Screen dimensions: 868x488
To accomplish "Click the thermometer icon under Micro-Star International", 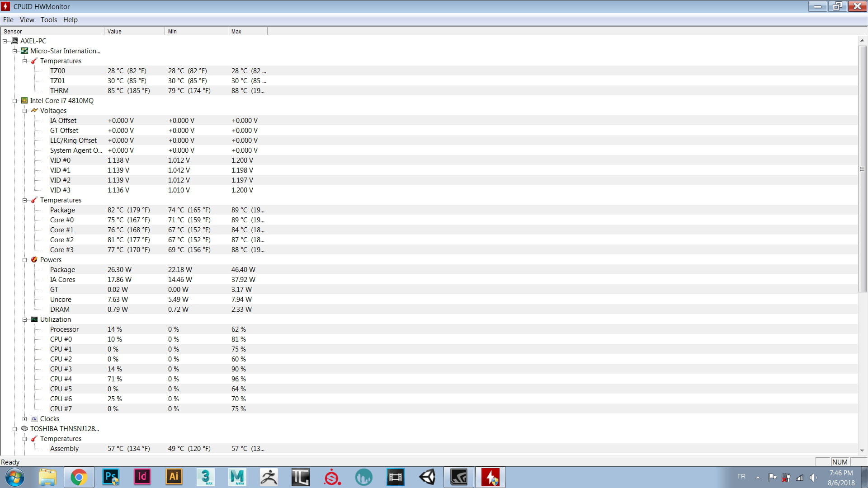I will (x=34, y=61).
